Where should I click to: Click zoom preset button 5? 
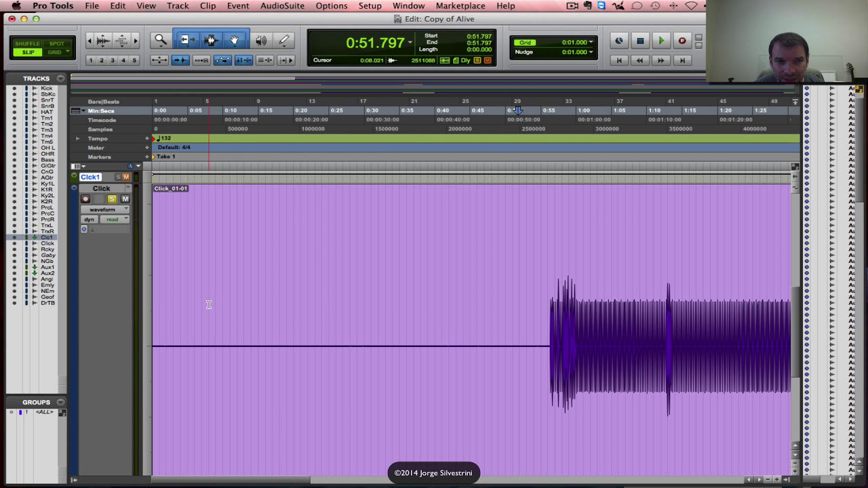click(134, 60)
